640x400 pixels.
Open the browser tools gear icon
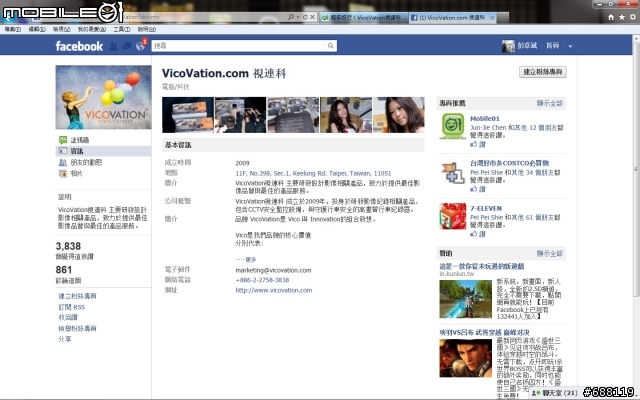(x=632, y=17)
